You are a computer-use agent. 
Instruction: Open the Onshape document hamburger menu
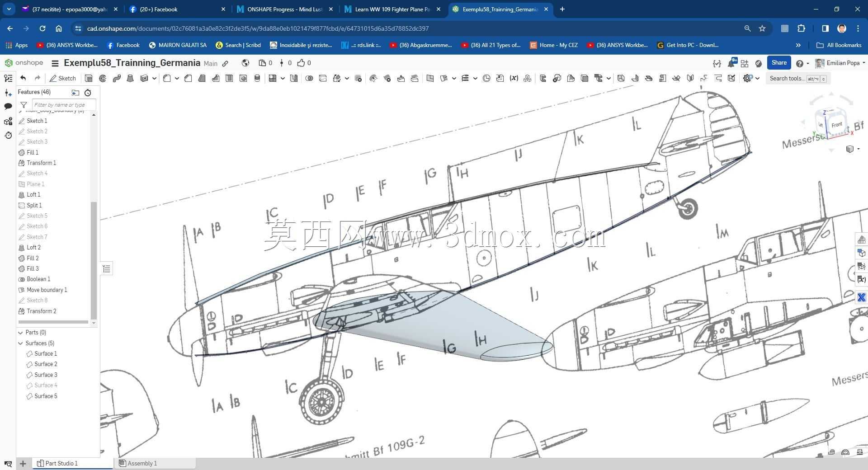point(55,63)
